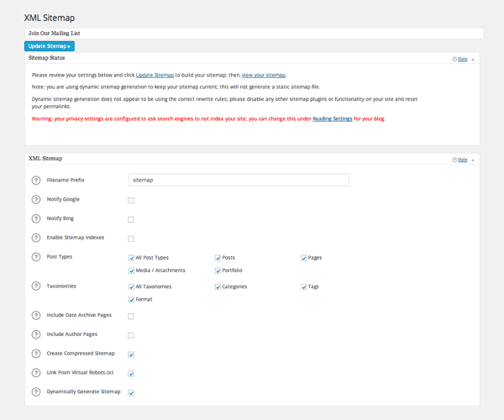Viewport: 504px width, 420px height.
Task: Tick Include Date Archive Pages checkbox
Action: click(x=131, y=317)
